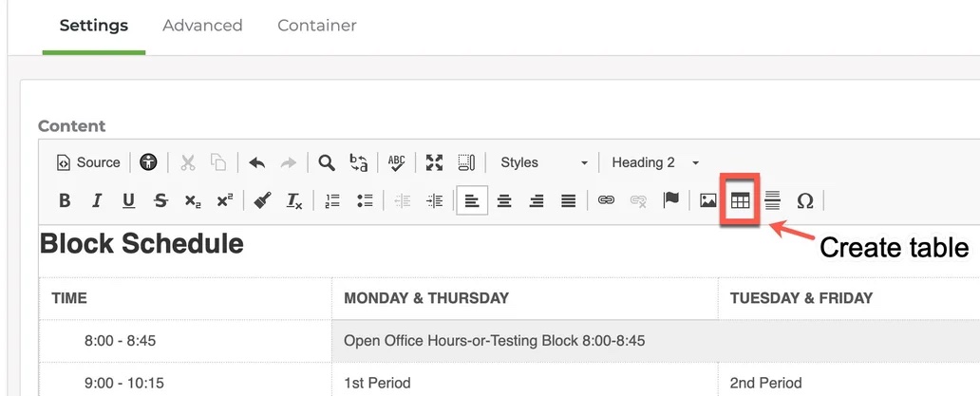Viewport: 980px width, 396px height.
Task: Open the Find magnifier tool
Action: (327, 162)
